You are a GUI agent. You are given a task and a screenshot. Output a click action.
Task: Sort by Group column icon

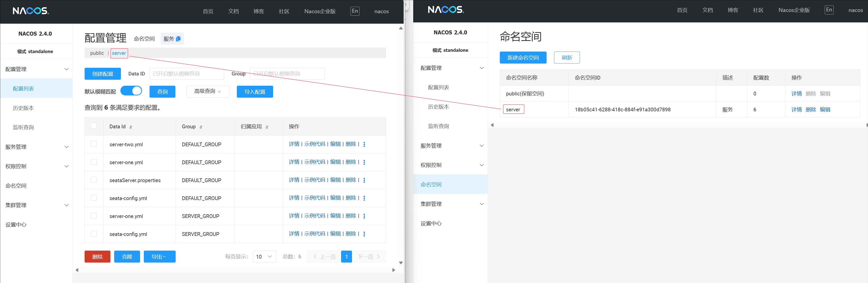tap(201, 127)
